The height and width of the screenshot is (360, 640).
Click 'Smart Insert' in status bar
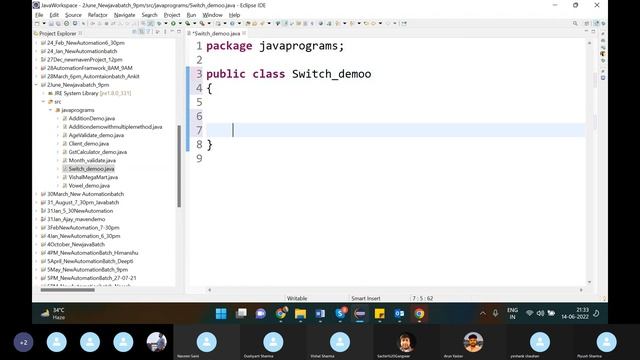tap(366, 298)
